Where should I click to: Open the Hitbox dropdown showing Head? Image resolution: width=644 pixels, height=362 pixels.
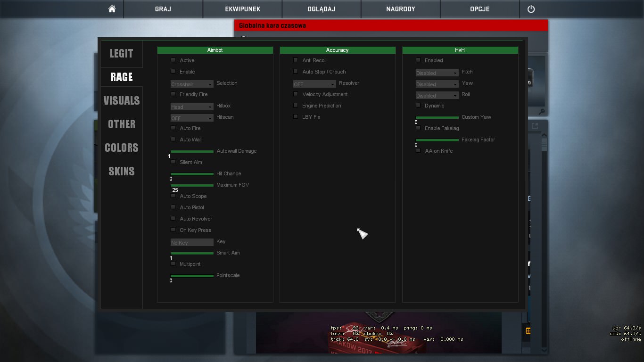[192, 107]
